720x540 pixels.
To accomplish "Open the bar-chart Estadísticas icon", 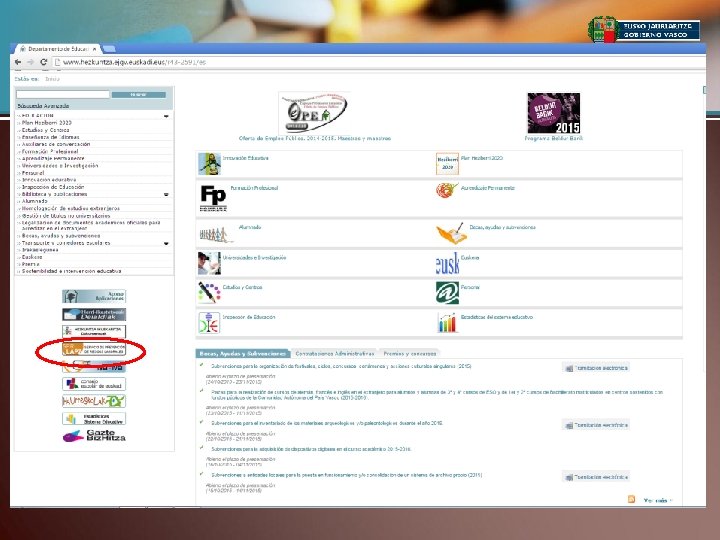I will tap(447, 322).
